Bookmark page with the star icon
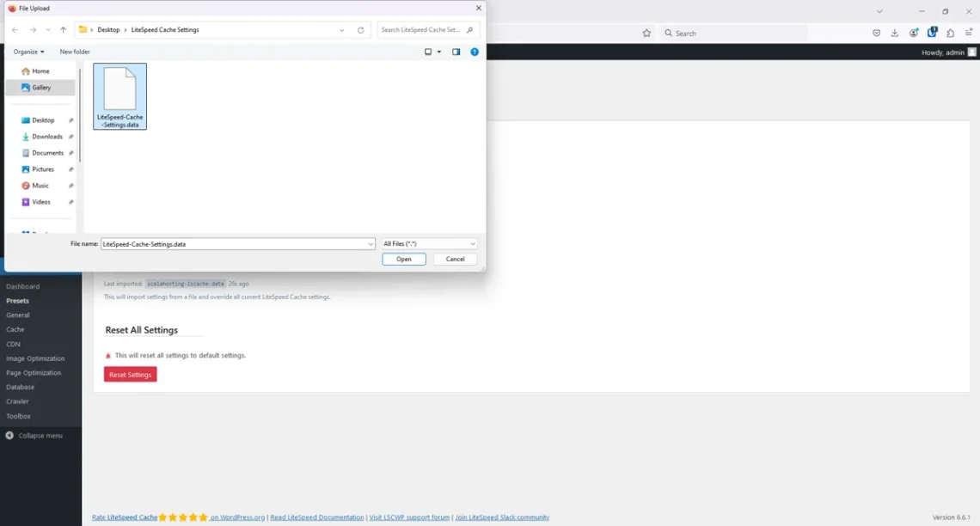This screenshot has height=526, width=980. 646,34
